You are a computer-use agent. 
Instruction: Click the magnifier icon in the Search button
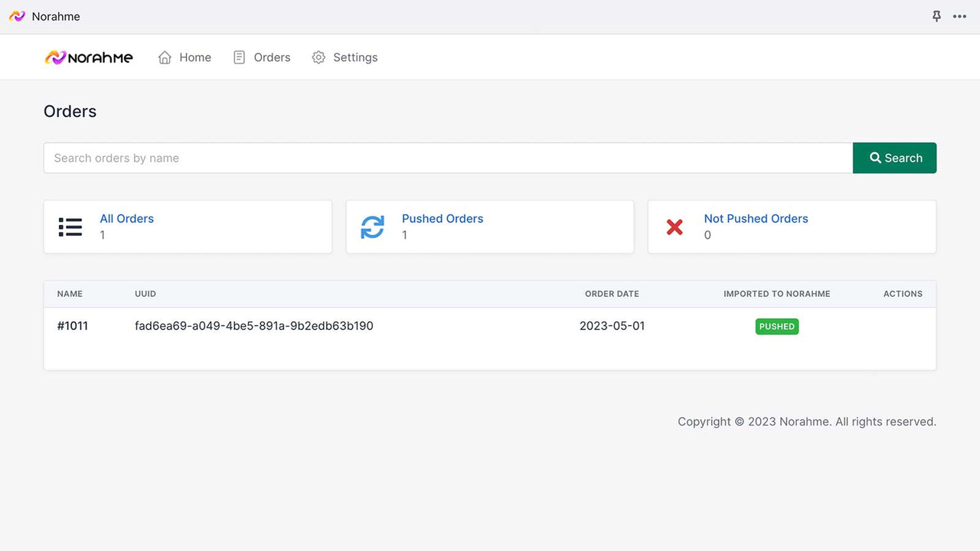(x=875, y=158)
